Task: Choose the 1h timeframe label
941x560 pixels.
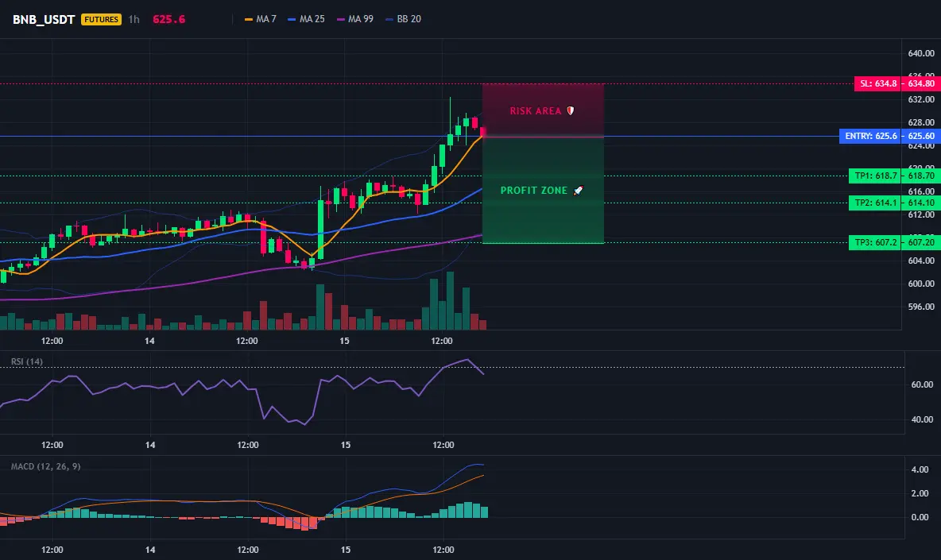Action: (x=134, y=19)
